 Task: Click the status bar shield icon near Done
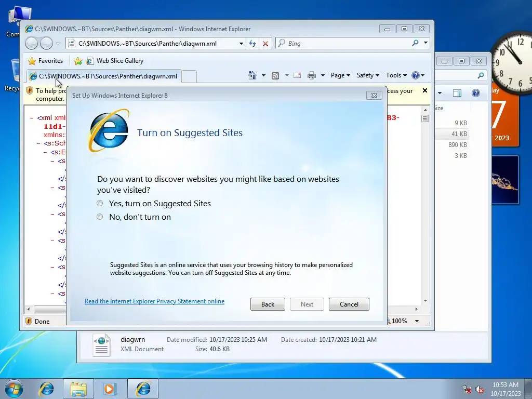coord(29,321)
